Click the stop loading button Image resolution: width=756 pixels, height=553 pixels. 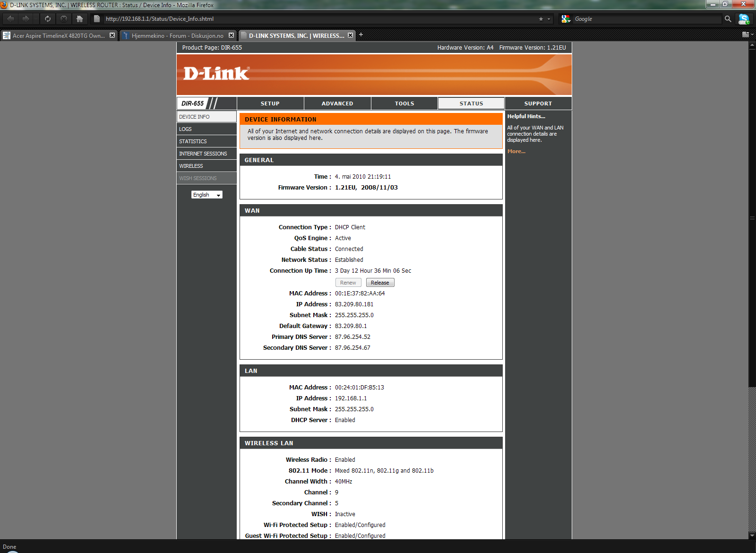pos(64,19)
